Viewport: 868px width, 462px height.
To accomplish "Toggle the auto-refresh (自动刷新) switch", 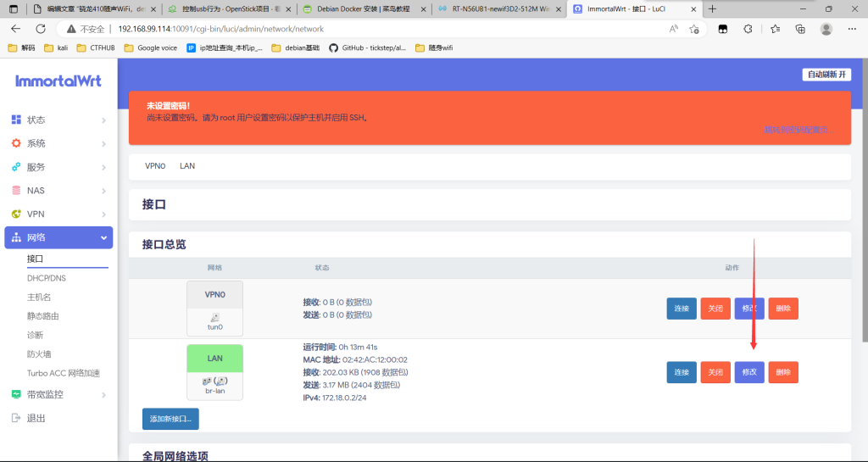I will tap(826, 75).
